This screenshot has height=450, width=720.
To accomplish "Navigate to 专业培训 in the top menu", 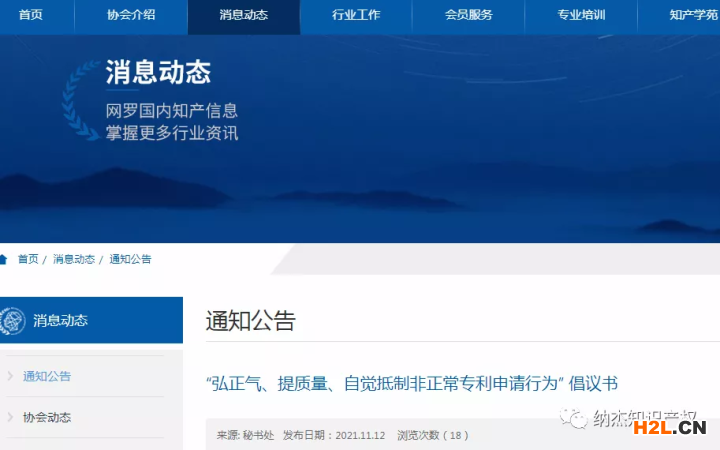I will tap(582, 15).
